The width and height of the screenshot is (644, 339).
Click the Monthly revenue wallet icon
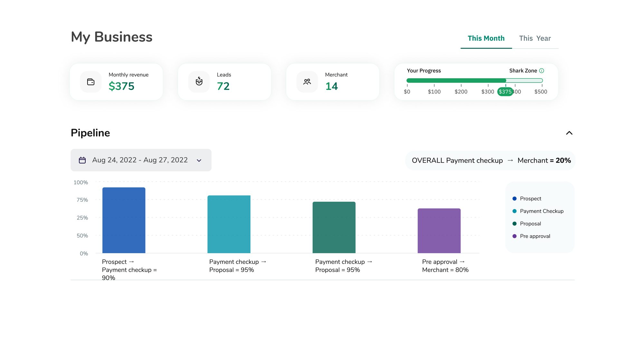91,82
